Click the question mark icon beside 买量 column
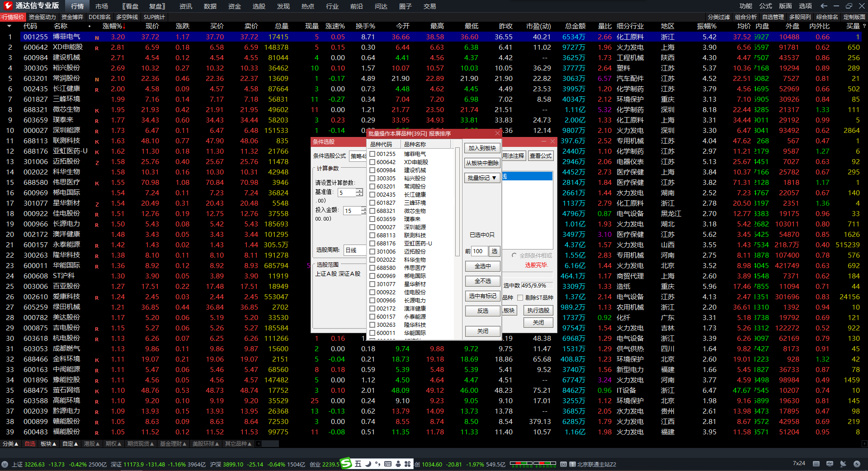Image resolution: width=868 pixels, height=471 pixels. 864,26
